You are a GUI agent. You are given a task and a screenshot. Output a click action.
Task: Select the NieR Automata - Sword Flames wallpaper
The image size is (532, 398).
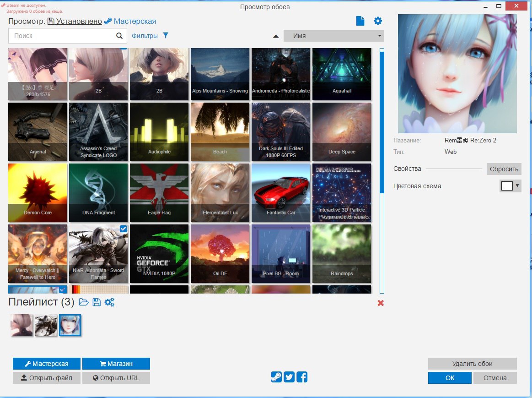coord(98,254)
